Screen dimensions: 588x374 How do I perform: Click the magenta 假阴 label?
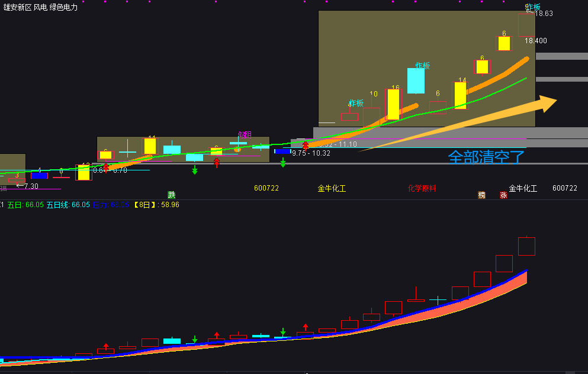click(245, 134)
